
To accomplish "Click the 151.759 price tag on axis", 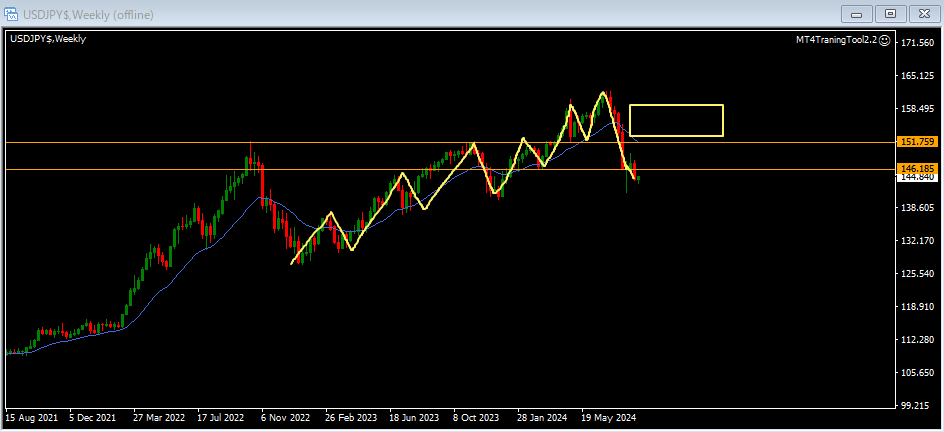I will click(x=916, y=142).
